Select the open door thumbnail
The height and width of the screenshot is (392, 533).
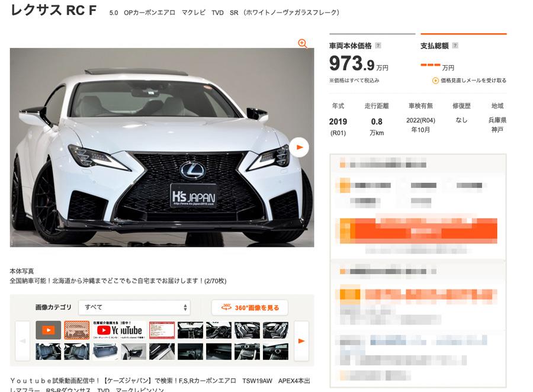point(134,352)
